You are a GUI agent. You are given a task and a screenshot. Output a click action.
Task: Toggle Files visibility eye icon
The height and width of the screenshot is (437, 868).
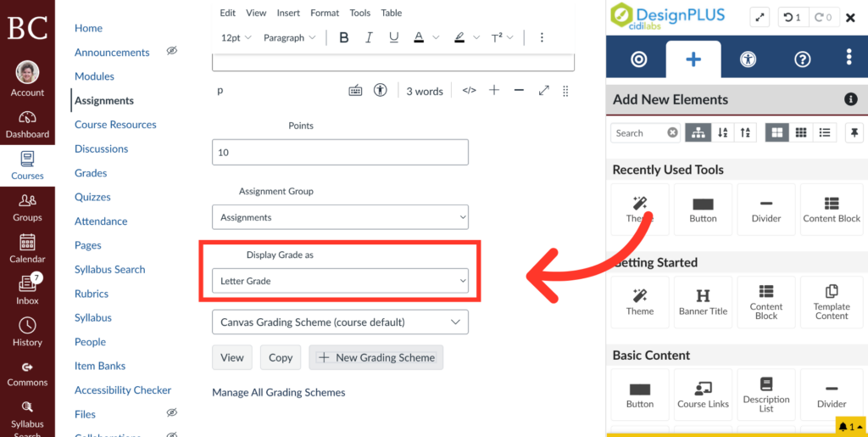point(171,413)
